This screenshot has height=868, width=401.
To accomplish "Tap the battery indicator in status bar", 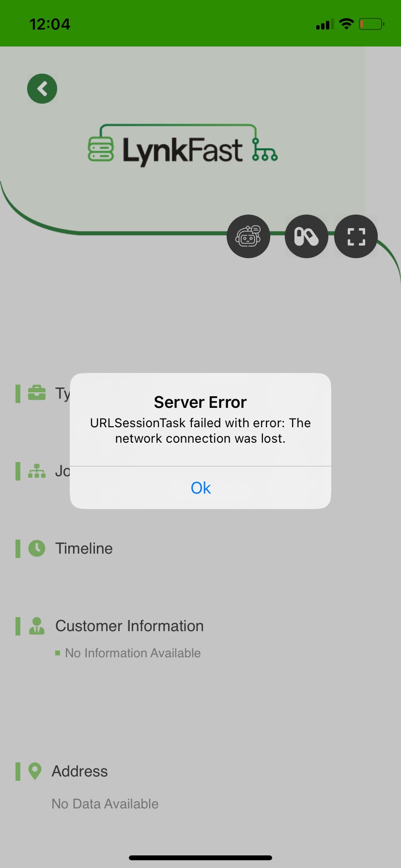I will pos(371,24).
